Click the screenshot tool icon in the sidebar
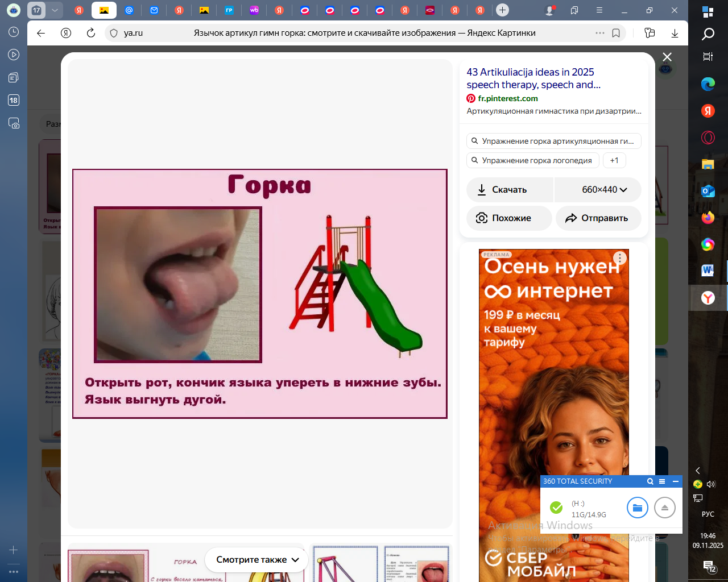728x582 pixels. click(x=14, y=123)
